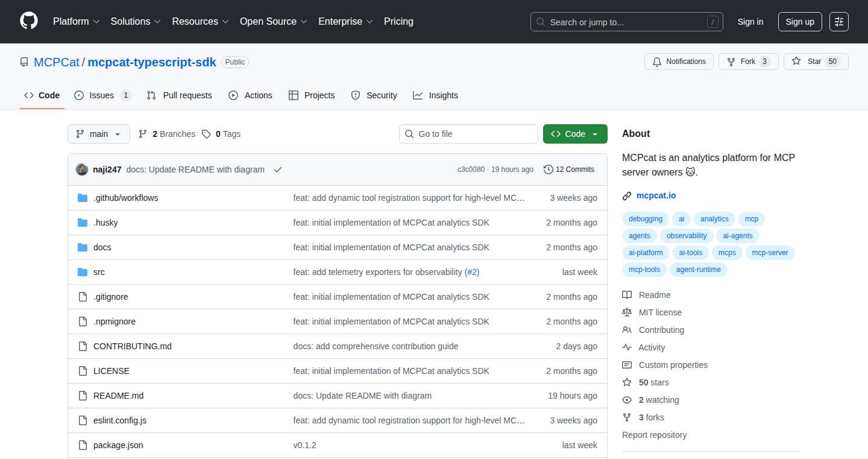Open the 2 Branches link
The image size is (868, 459).
[167, 134]
